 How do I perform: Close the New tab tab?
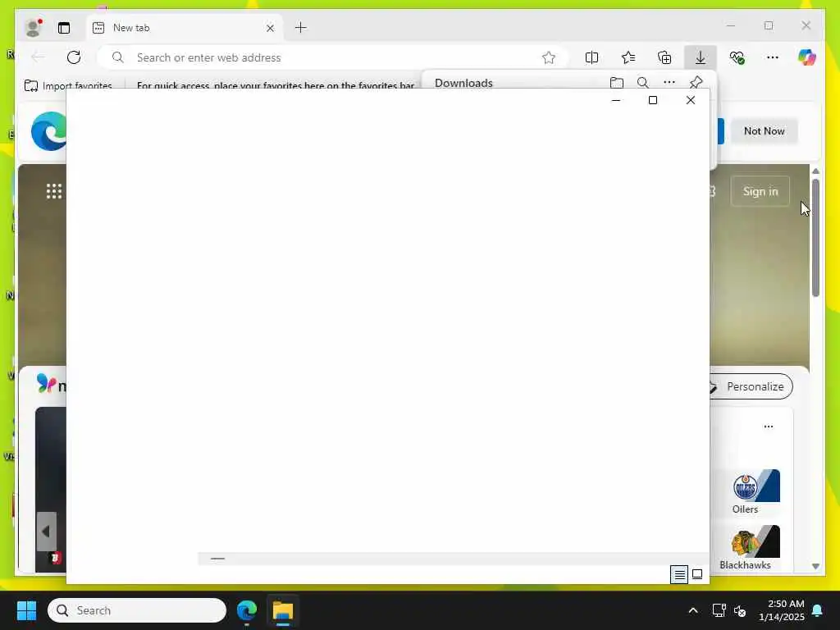click(x=270, y=28)
